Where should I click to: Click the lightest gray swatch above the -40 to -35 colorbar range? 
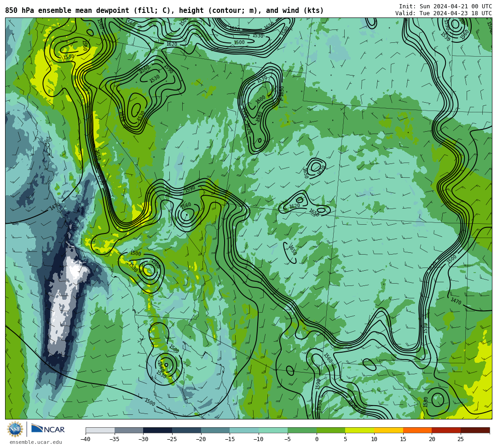(100, 430)
